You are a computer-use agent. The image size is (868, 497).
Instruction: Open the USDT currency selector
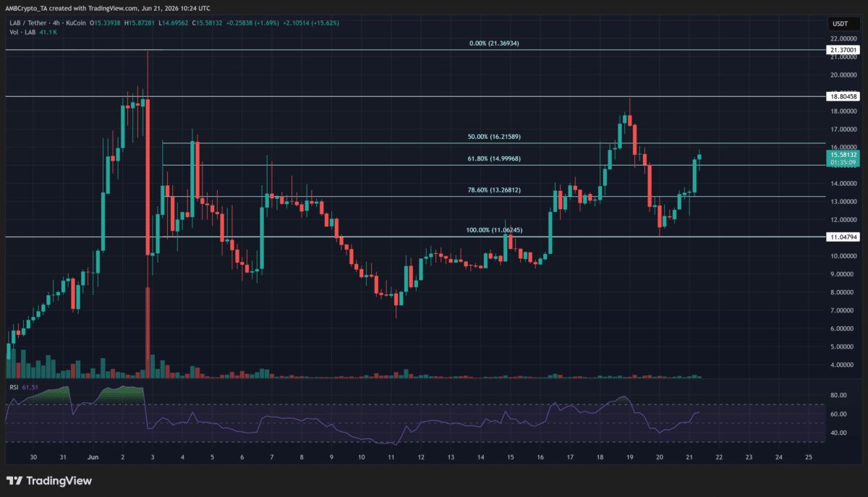[841, 24]
